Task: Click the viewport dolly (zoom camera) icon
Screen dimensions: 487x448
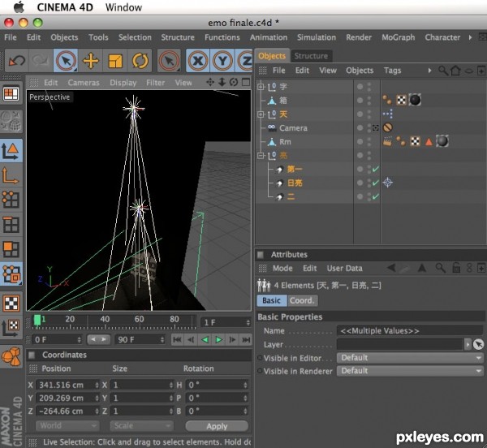Action: coord(222,82)
